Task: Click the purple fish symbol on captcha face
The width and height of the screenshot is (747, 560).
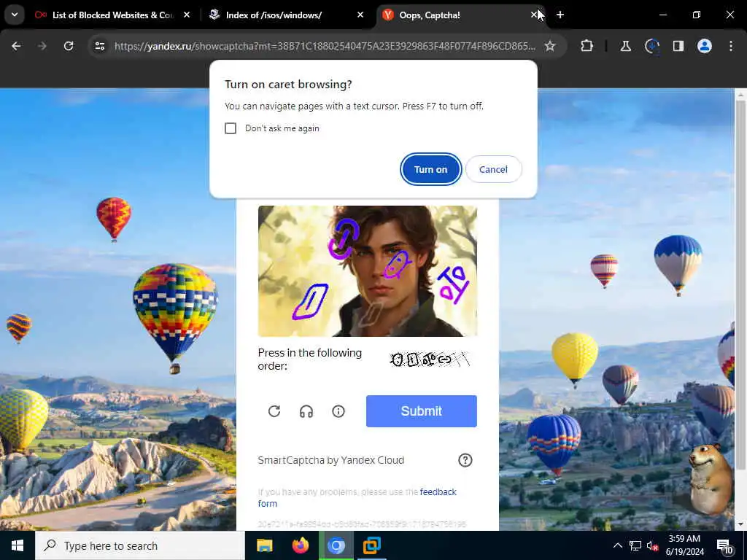Action: pyautogui.click(x=397, y=264)
